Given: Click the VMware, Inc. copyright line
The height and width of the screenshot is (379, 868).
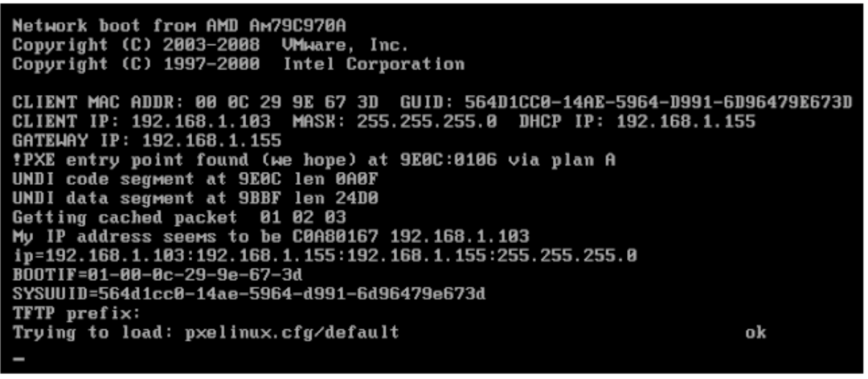Looking at the screenshot, I should (211, 45).
